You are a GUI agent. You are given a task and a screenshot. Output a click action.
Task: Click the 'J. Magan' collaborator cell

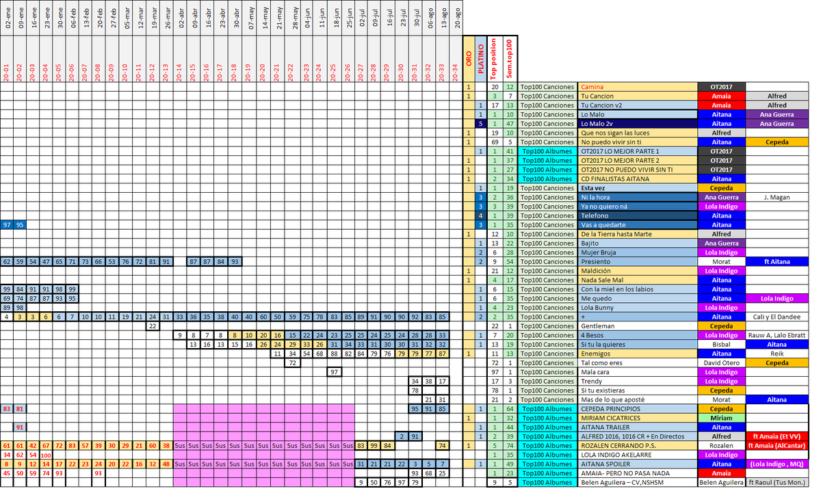(777, 198)
